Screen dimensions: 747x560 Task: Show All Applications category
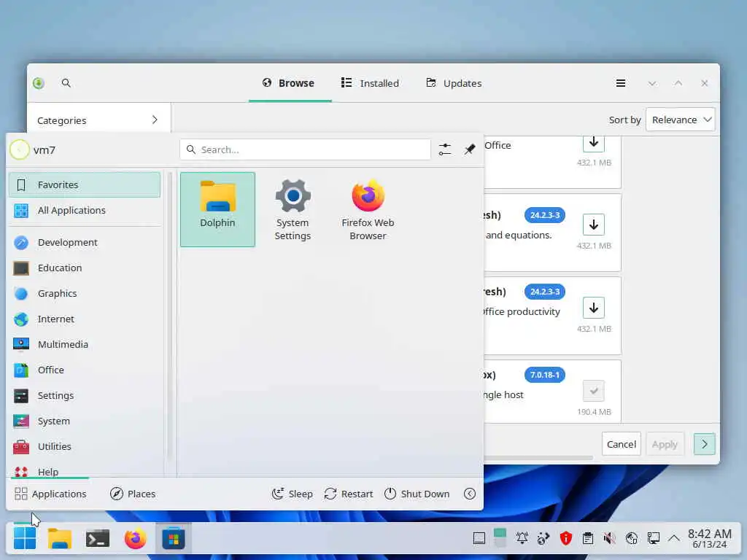pyautogui.click(x=85, y=211)
